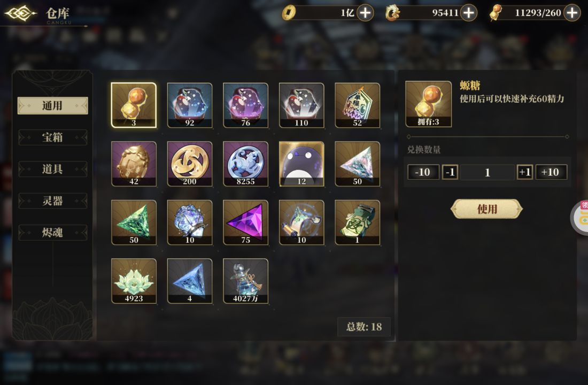Image resolution: width=588 pixels, height=385 pixels.
Task: Increase exchange quantity by +10
Action: click(551, 172)
